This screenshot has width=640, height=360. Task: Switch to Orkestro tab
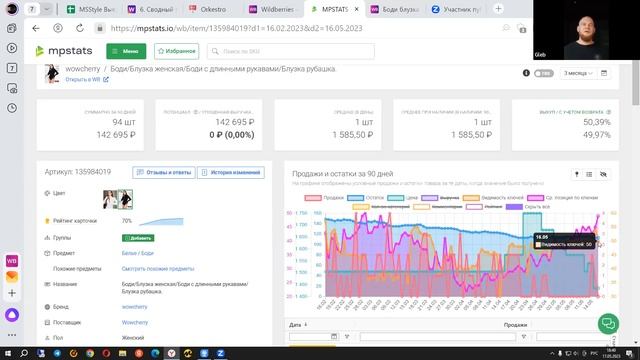pyautogui.click(x=208, y=9)
